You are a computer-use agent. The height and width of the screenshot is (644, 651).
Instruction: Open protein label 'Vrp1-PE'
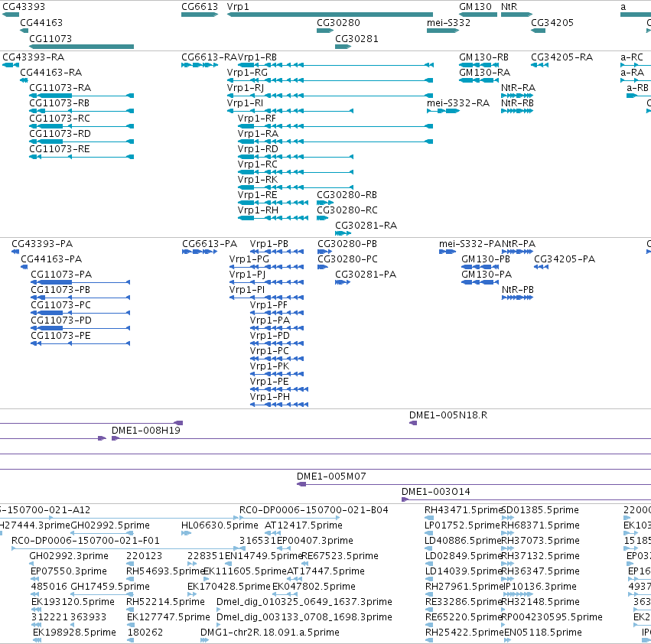tap(269, 382)
